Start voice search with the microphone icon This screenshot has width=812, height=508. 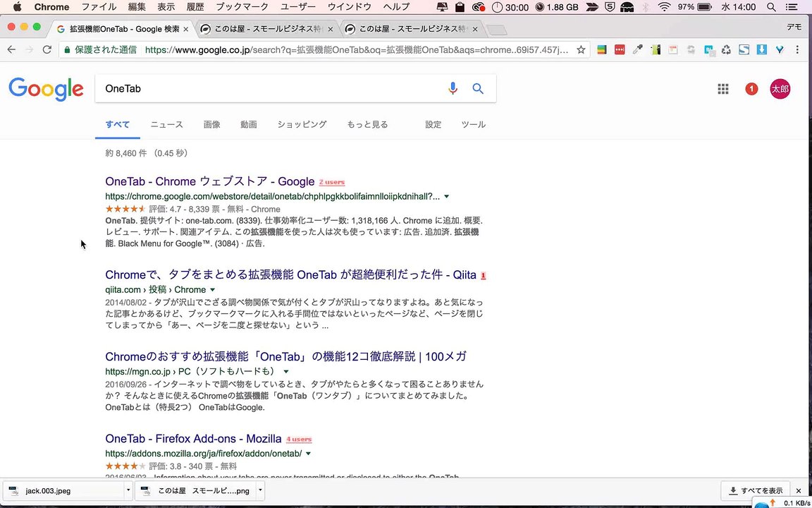point(453,89)
